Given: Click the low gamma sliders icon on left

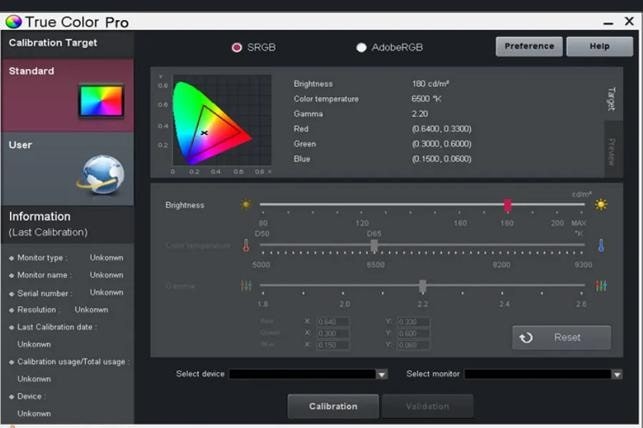Looking at the screenshot, I should pos(246,286).
